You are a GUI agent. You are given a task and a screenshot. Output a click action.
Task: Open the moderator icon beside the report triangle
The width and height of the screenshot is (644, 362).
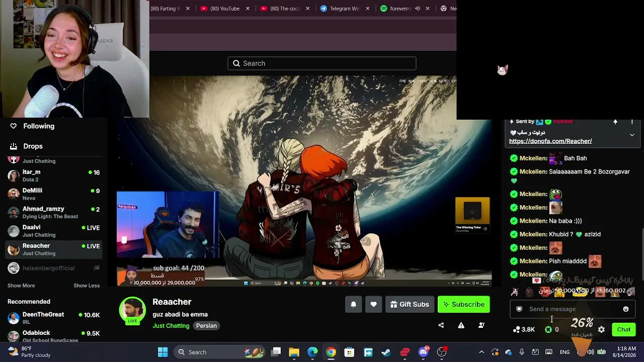(481, 325)
